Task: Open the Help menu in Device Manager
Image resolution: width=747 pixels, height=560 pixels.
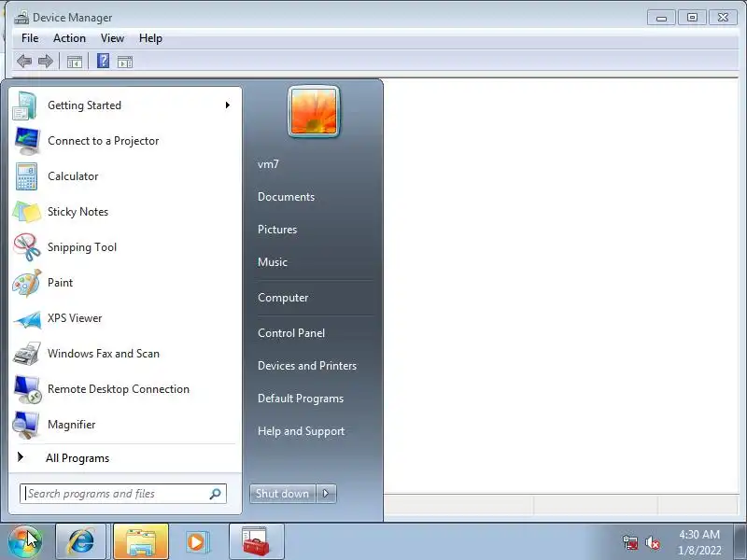Action: coord(150,38)
